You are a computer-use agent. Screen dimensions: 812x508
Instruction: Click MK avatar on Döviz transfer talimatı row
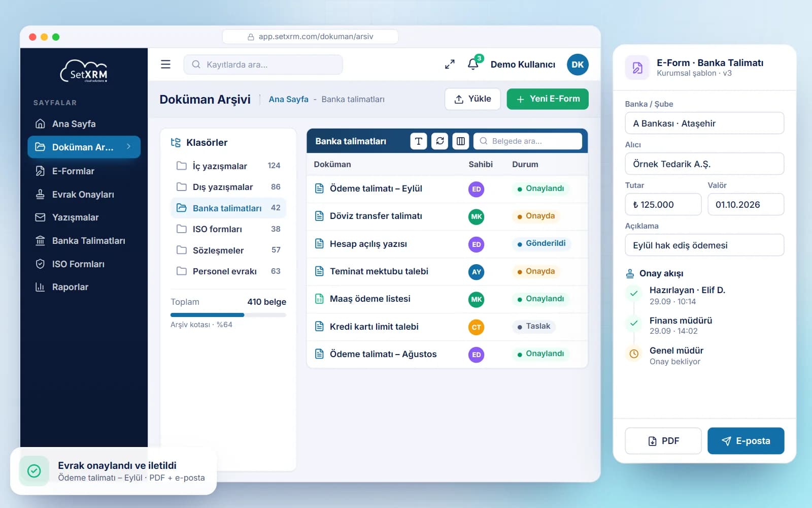(x=476, y=217)
